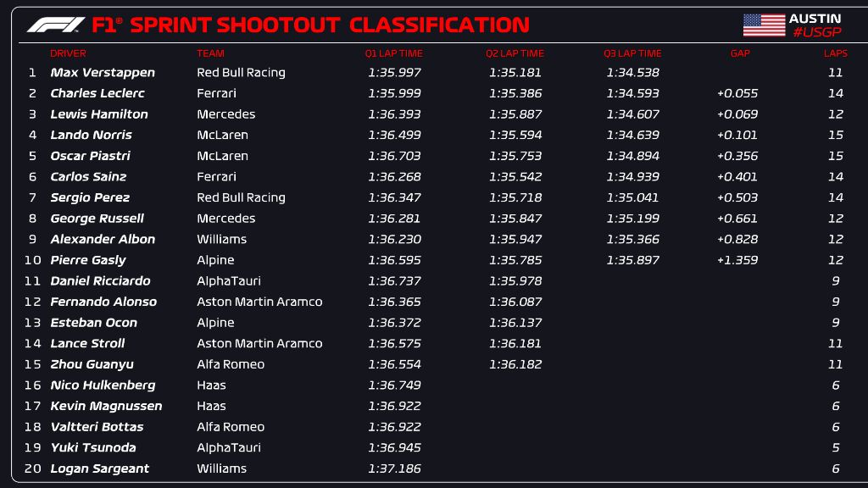
Task: Click the Q1 LAP TIME column header
Action: 393,53
